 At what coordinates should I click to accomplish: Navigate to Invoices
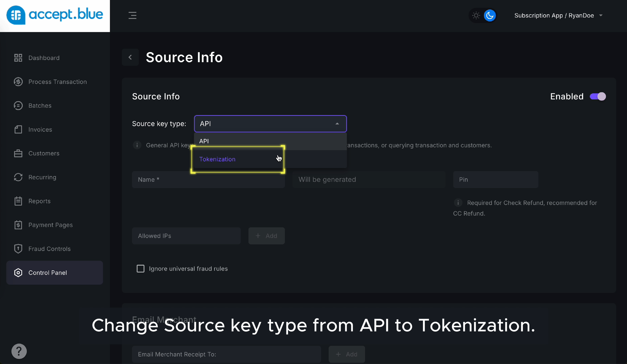(x=40, y=129)
